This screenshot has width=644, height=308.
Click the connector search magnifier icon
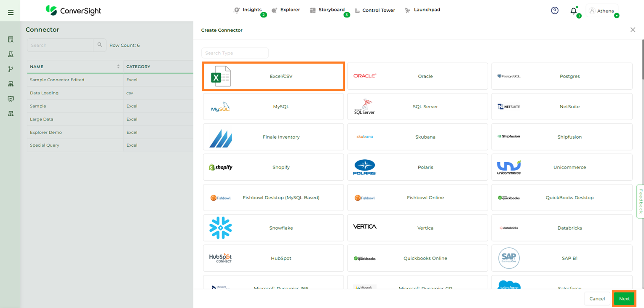point(100,45)
